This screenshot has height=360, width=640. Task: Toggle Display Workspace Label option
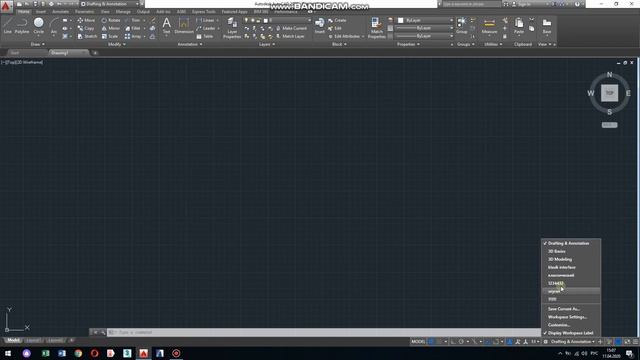coord(571,333)
